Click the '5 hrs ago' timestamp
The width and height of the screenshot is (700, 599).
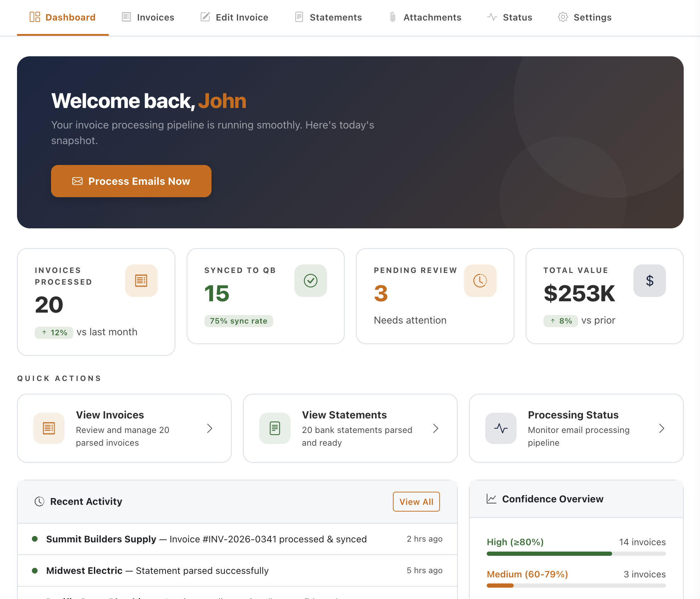point(424,570)
